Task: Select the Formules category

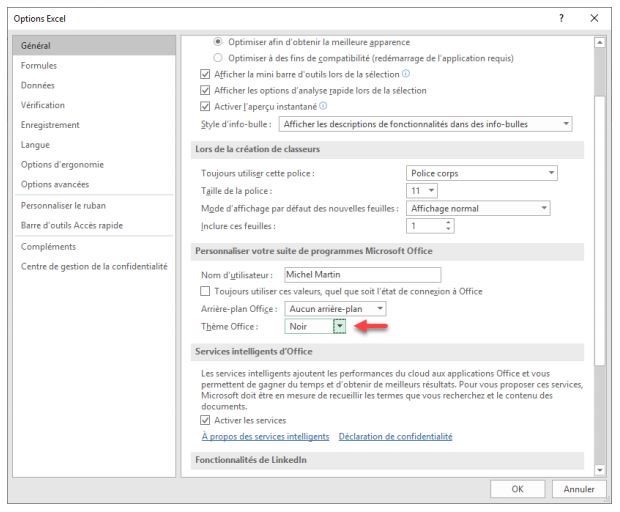Action: coord(39,65)
